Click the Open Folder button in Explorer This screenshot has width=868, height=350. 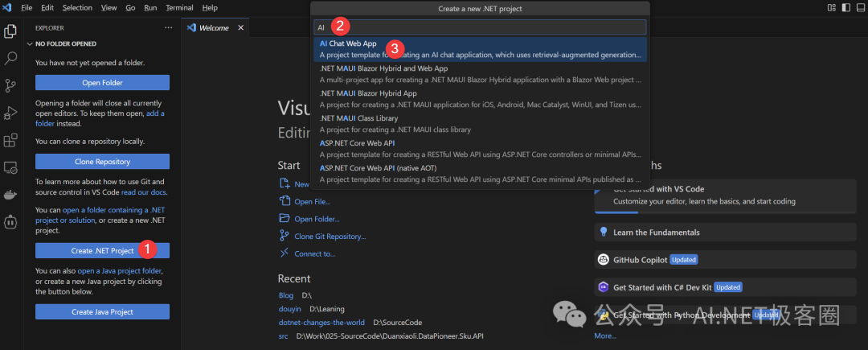pos(102,83)
